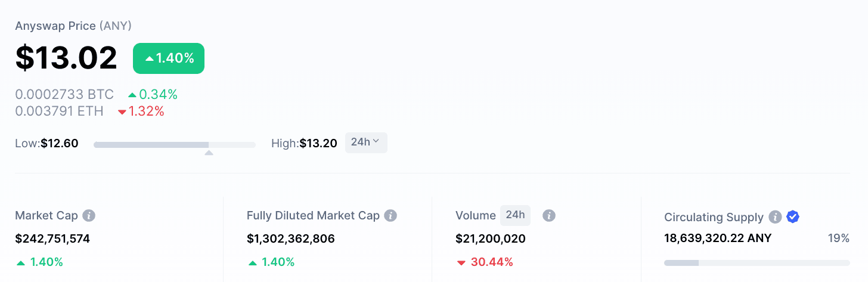Viewport: 868px width, 282px height.
Task: Click the Anyswap Price (ANY) heading
Action: 73,26
